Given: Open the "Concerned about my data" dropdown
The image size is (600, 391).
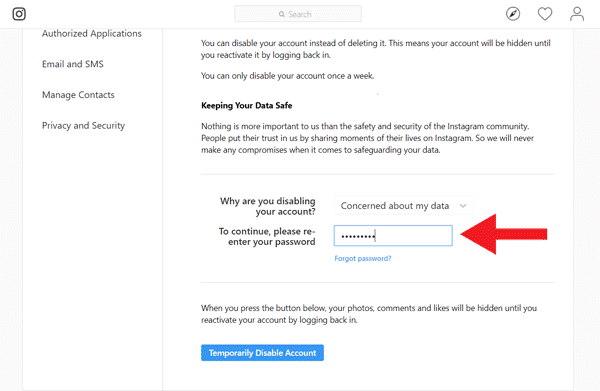Looking at the screenshot, I should tap(404, 205).
